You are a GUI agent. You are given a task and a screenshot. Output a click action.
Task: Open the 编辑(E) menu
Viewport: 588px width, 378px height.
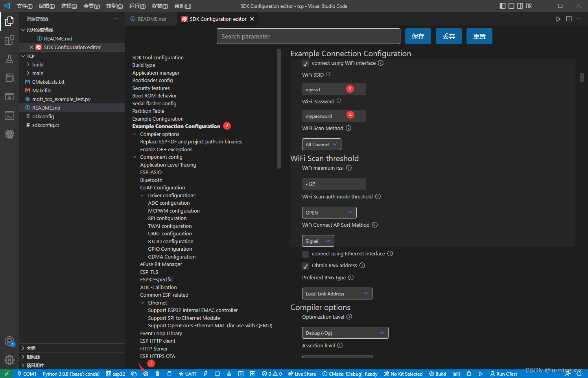tap(47, 6)
